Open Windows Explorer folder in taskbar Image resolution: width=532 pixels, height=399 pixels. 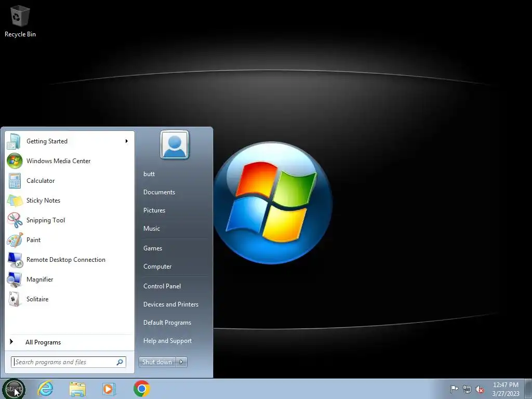[77, 389]
